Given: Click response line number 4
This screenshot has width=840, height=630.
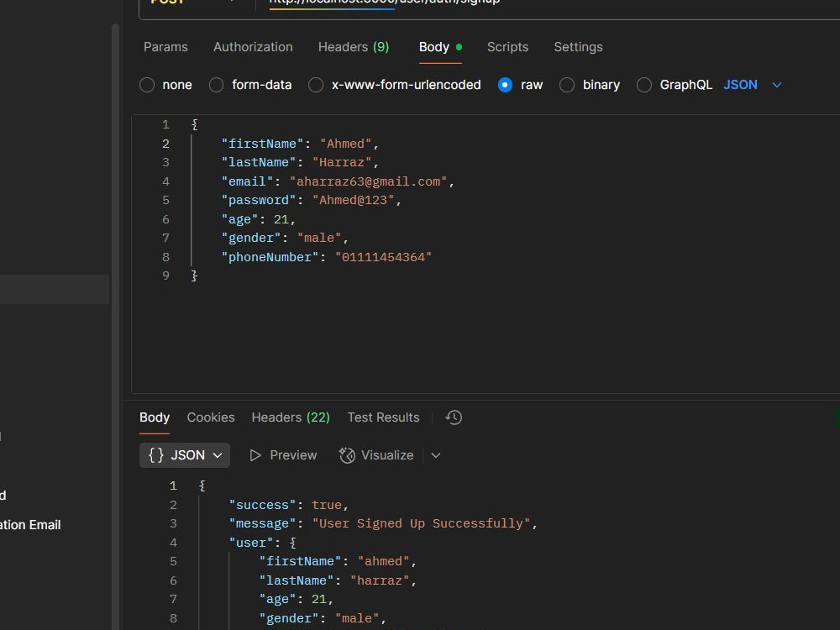Looking at the screenshot, I should click(x=174, y=543).
